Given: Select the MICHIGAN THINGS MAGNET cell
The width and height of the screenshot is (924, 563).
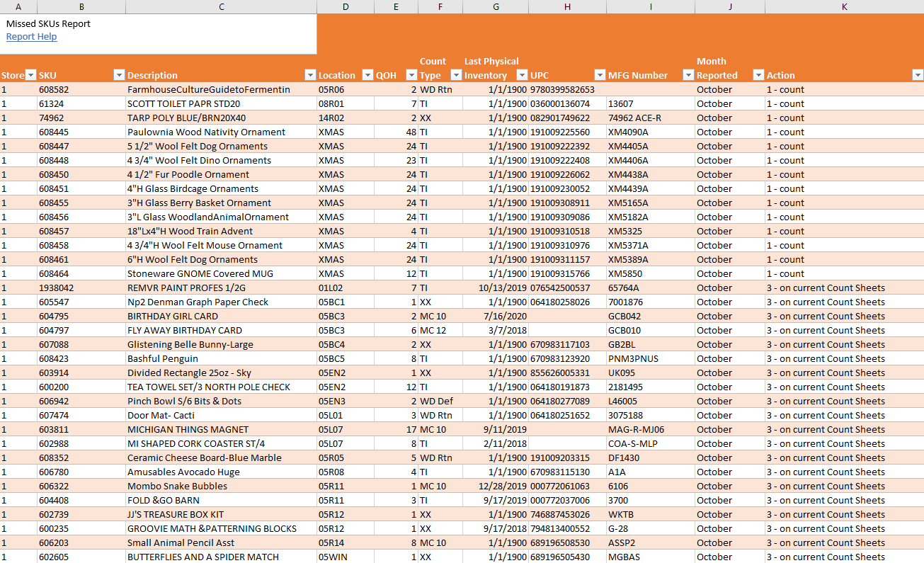Looking at the screenshot, I should (222, 429).
